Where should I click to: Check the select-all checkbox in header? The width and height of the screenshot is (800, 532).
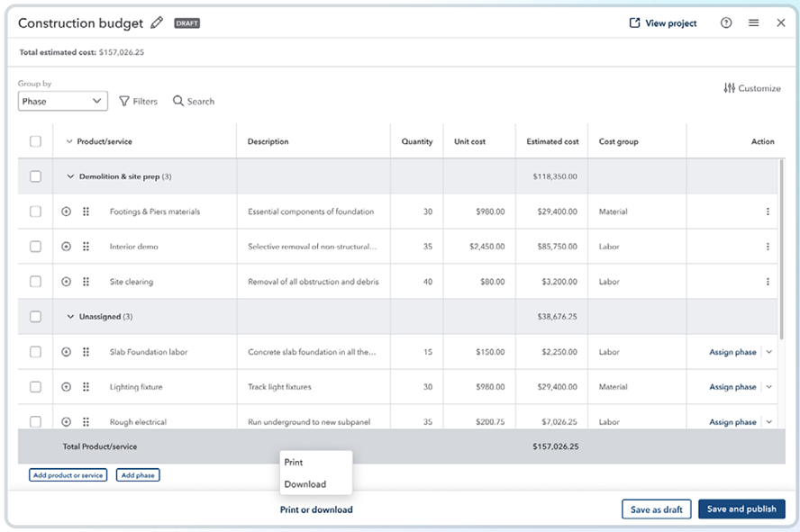(x=35, y=141)
